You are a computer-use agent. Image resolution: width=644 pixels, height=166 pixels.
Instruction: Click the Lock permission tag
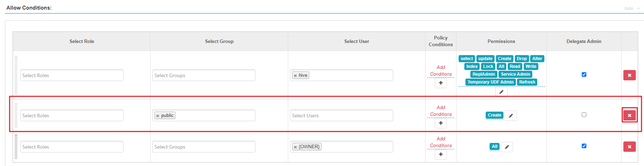[x=488, y=66]
